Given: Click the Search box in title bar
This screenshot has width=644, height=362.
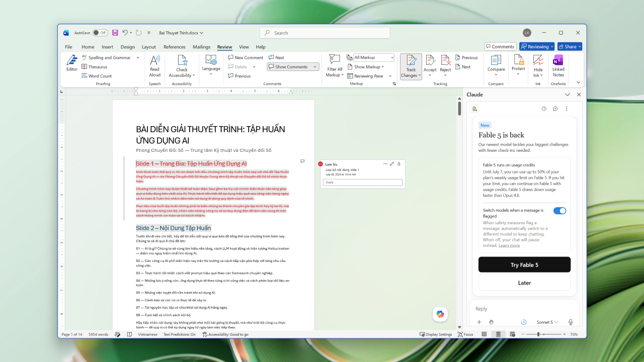Looking at the screenshot, I should (x=325, y=33).
